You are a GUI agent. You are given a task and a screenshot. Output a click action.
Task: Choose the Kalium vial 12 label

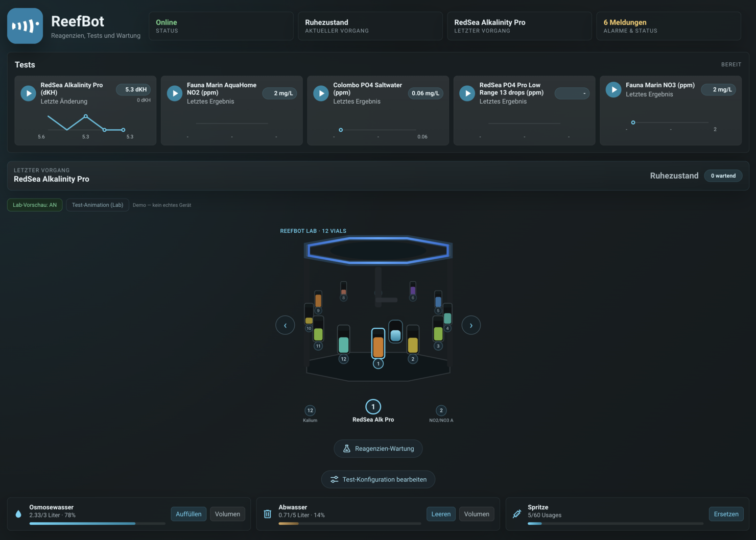(x=310, y=414)
